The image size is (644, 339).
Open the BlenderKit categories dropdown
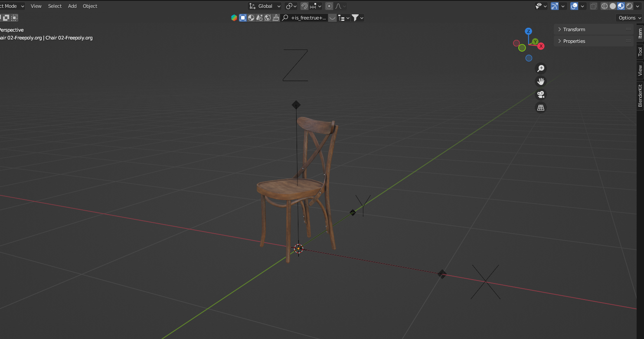point(344,18)
